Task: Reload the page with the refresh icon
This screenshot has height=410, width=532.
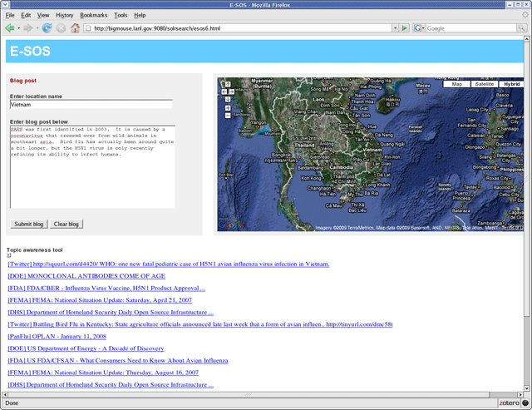Action: [47, 28]
